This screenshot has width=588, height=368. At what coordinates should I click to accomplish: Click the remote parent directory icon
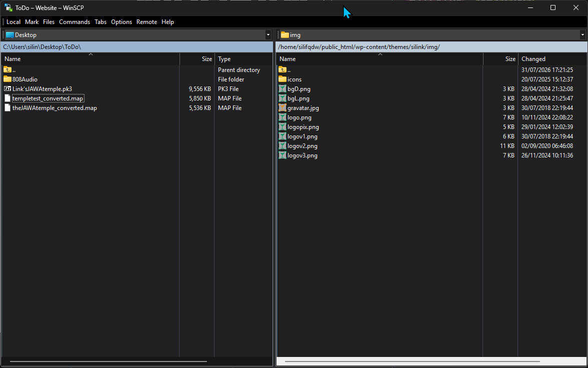282,70
